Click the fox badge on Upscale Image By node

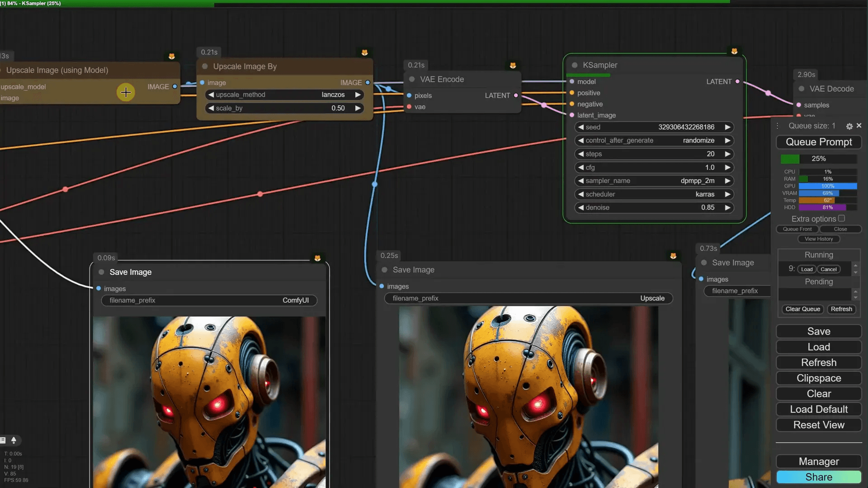coord(364,53)
